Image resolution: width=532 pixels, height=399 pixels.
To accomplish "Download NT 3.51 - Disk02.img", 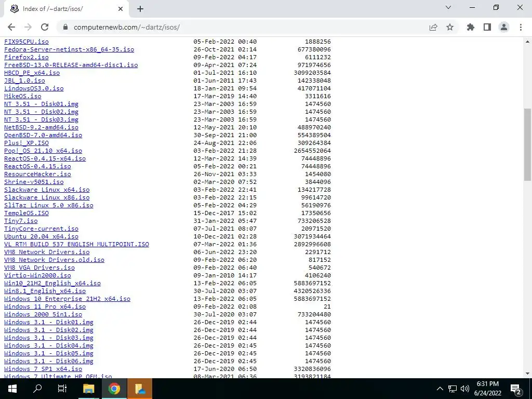I will [x=41, y=112].
